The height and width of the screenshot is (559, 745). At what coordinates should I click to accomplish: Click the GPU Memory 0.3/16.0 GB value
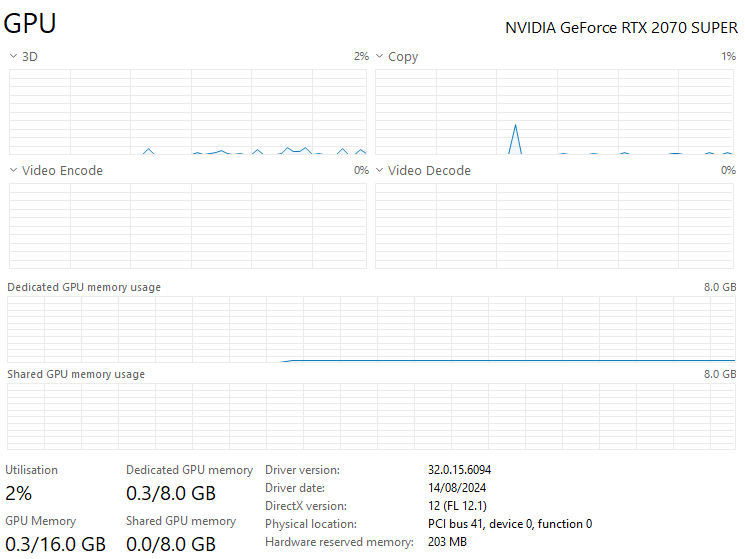click(56, 544)
